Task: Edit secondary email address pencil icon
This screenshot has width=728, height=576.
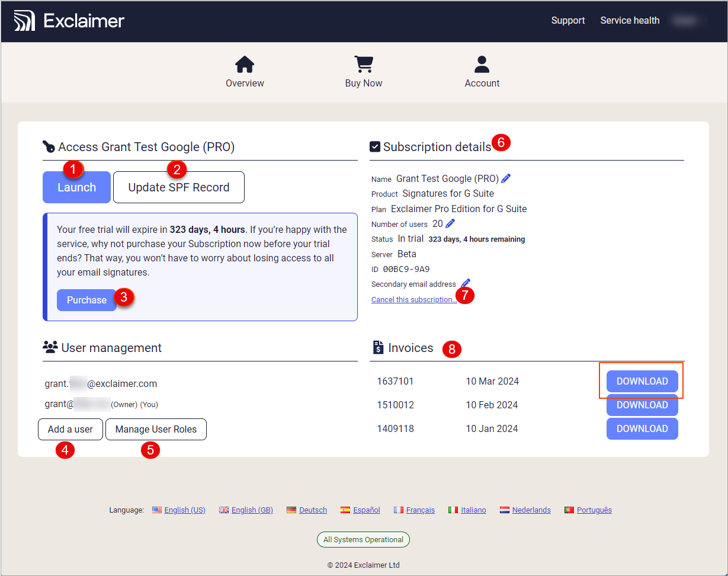Action: 465,283
